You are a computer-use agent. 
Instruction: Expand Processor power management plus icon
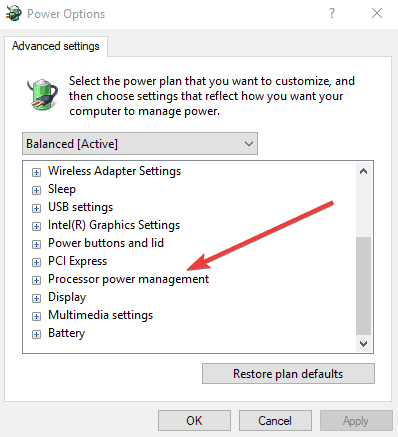coord(36,280)
